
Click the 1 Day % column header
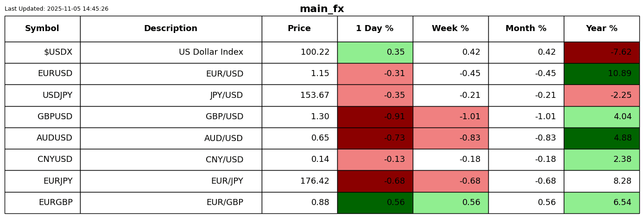click(x=375, y=29)
